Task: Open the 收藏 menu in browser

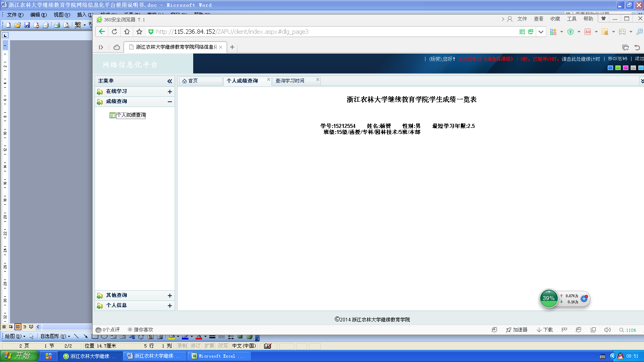Action: click(x=555, y=19)
